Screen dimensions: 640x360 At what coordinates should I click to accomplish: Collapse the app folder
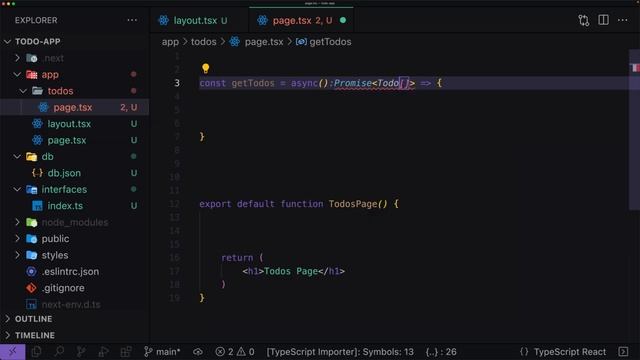pos(17,75)
